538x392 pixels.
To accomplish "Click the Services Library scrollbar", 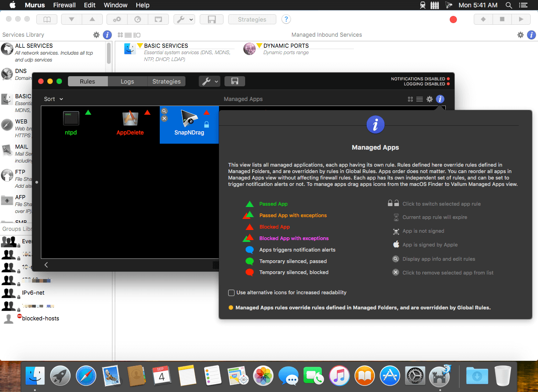I will [x=109, y=53].
